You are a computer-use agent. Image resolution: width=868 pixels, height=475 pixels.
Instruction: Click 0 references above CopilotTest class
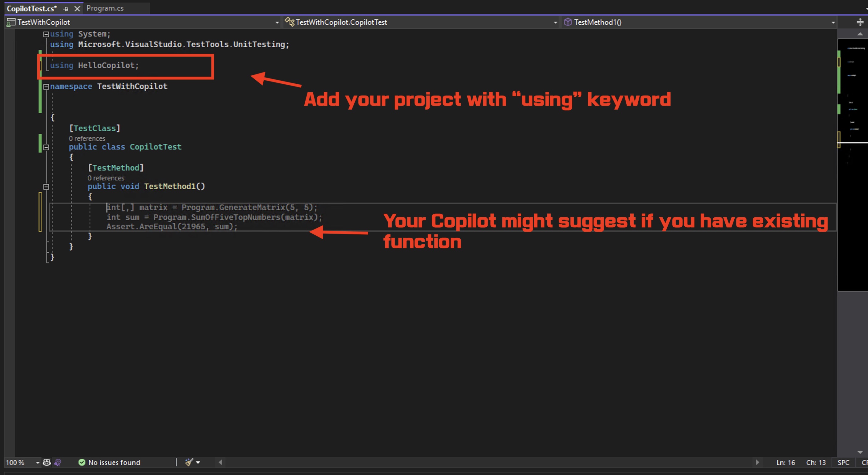(x=87, y=139)
